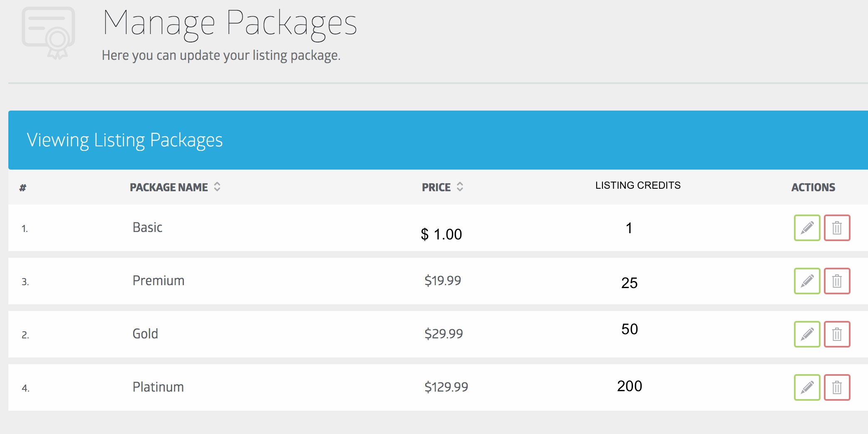Delete the Gold package
Viewport: 868px width, 434px height.
click(837, 334)
